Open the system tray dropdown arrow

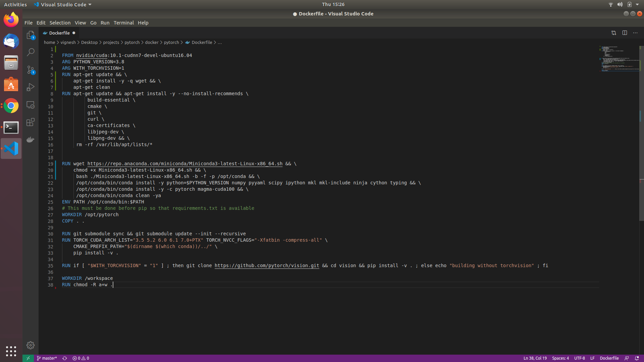click(637, 4)
